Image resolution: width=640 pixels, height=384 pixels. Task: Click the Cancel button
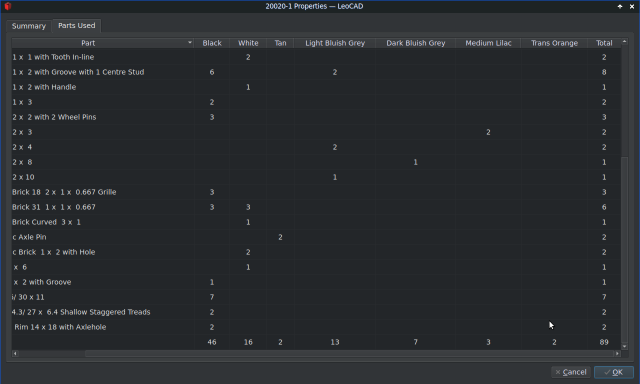(571, 372)
